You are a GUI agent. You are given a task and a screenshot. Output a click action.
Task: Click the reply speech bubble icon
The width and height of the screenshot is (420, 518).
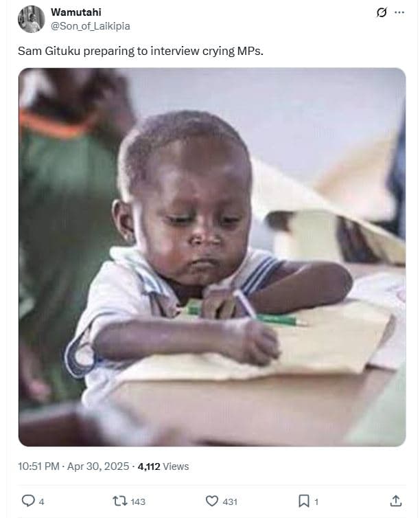(28, 501)
